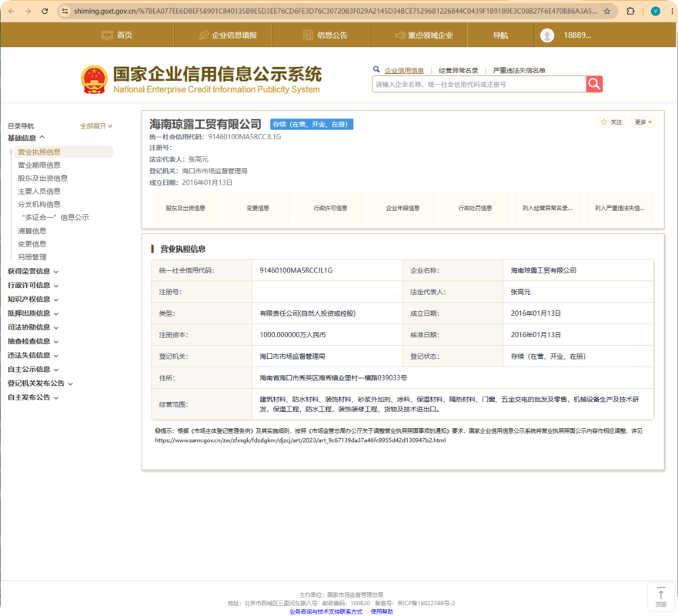The width and height of the screenshot is (678, 616).
Task: Click the 企业年报信息 quick button
Action: [402, 208]
